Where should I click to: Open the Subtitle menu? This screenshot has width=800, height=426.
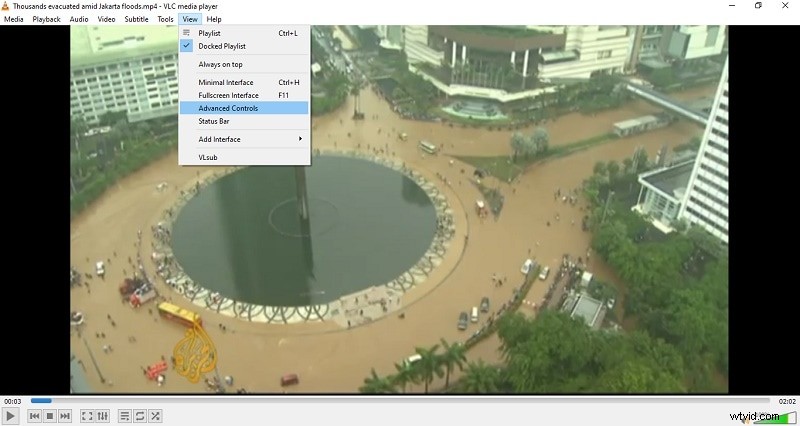pyautogui.click(x=136, y=19)
